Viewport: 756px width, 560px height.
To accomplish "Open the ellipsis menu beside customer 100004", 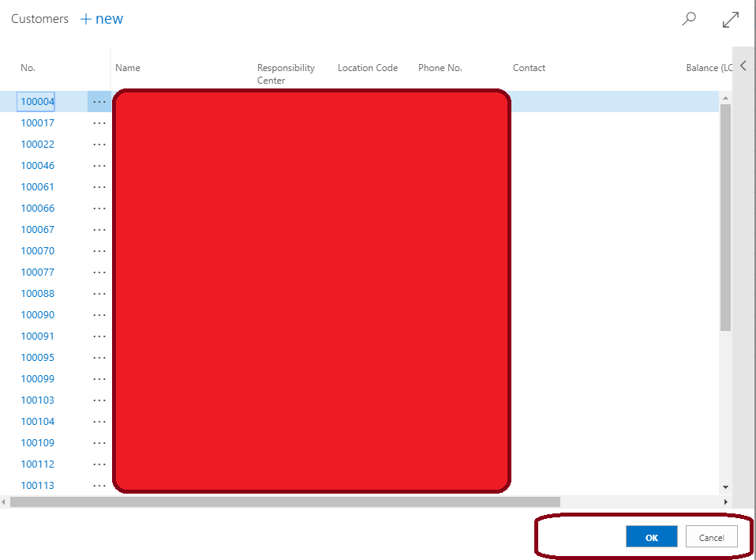I will coord(99,101).
